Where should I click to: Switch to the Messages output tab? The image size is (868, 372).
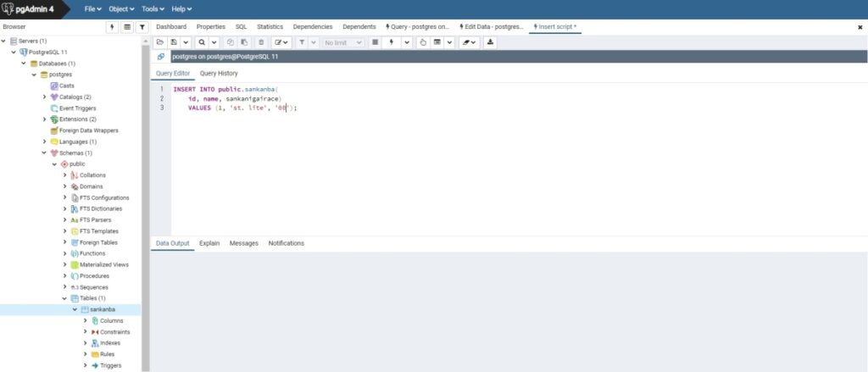tap(243, 243)
